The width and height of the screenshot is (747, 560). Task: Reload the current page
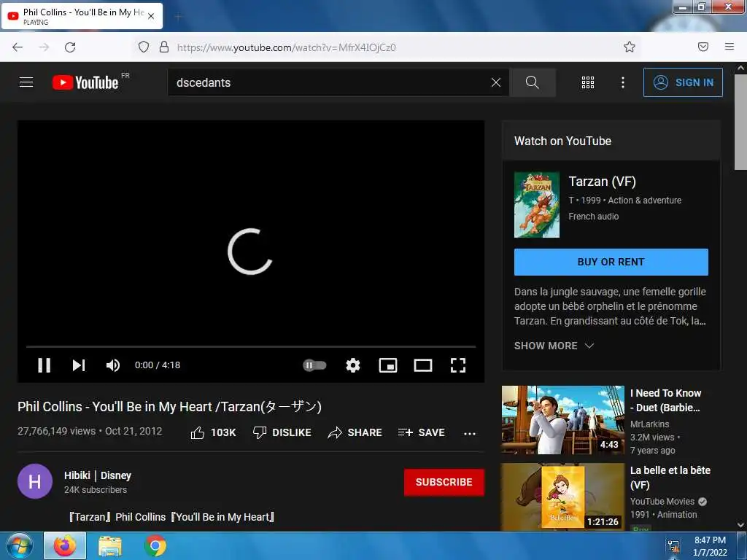pos(70,47)
